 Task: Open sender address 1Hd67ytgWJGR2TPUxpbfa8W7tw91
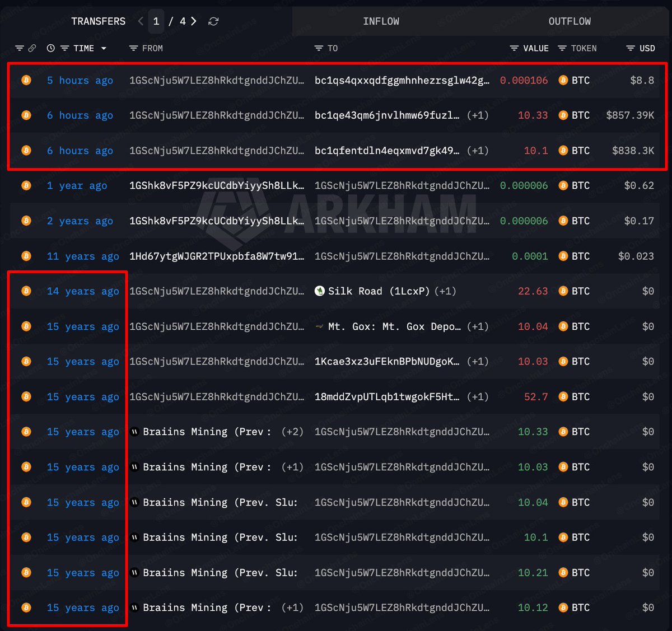(217, 256)
